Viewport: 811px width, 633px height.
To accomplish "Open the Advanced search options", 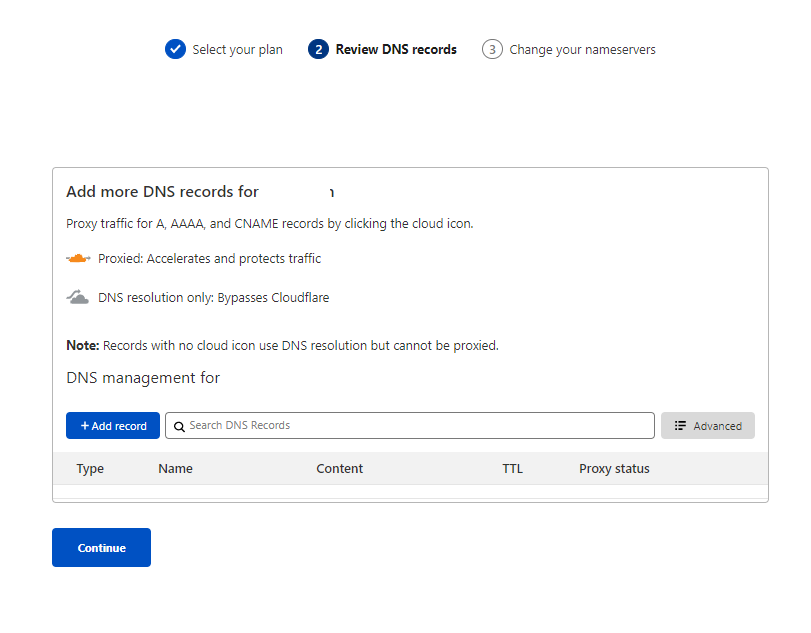I will point(707,425).
